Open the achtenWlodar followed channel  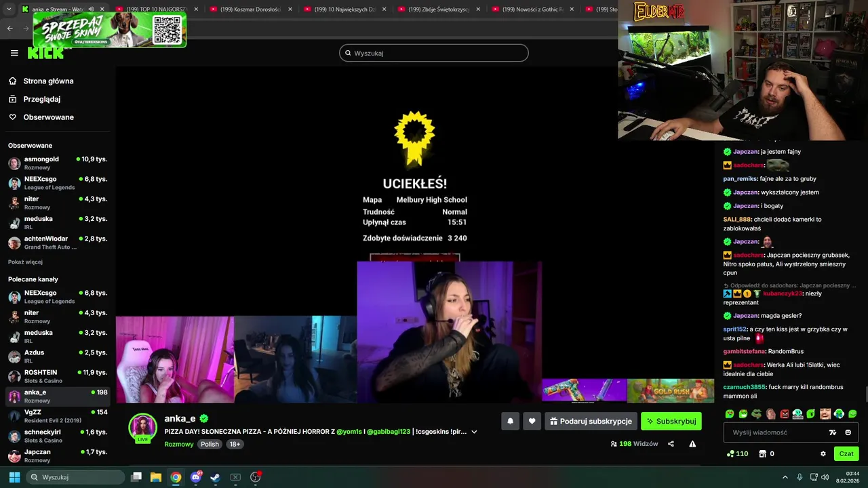point(58,243)
